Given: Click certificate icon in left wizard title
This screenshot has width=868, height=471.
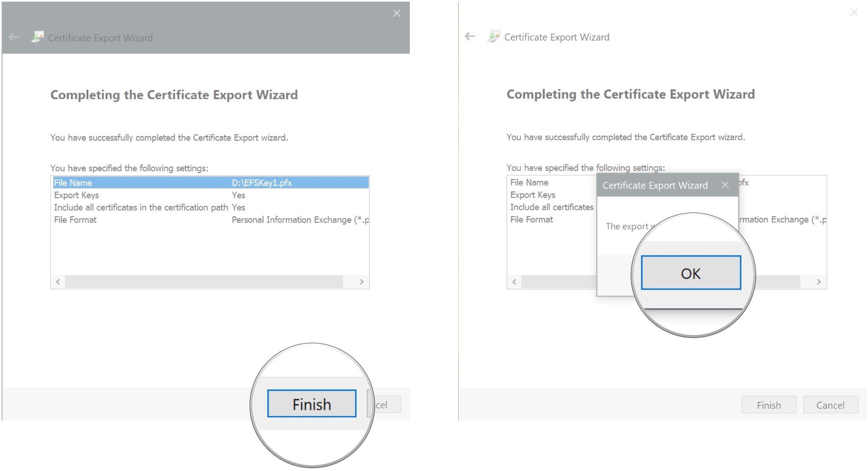Looking at the screenshot, I should [x=38, y=37].
